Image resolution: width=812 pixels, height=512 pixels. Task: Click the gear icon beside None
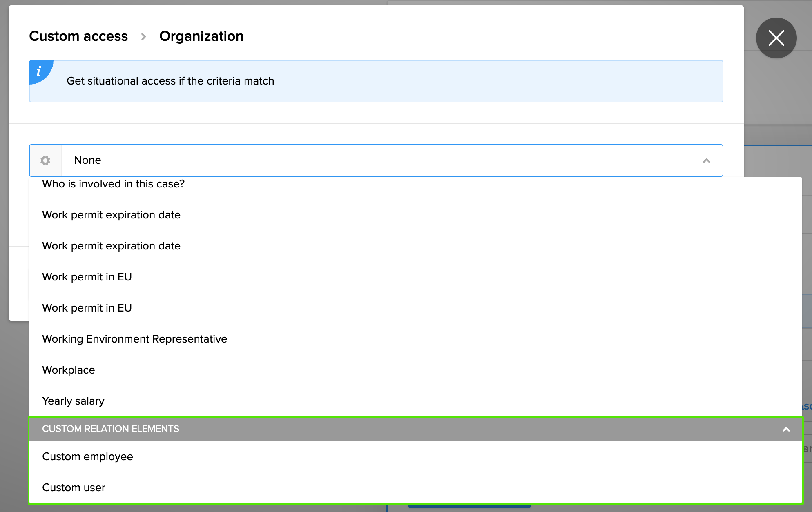[45, 160]
